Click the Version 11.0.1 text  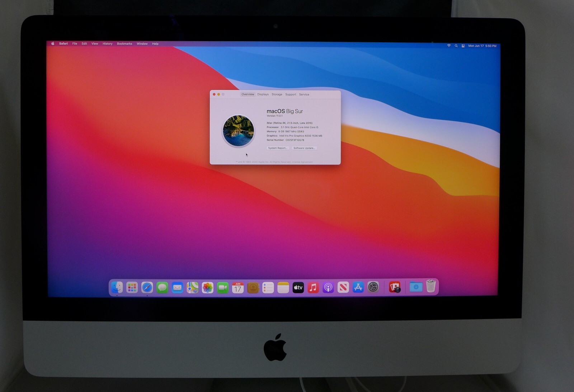pos(274,116)
